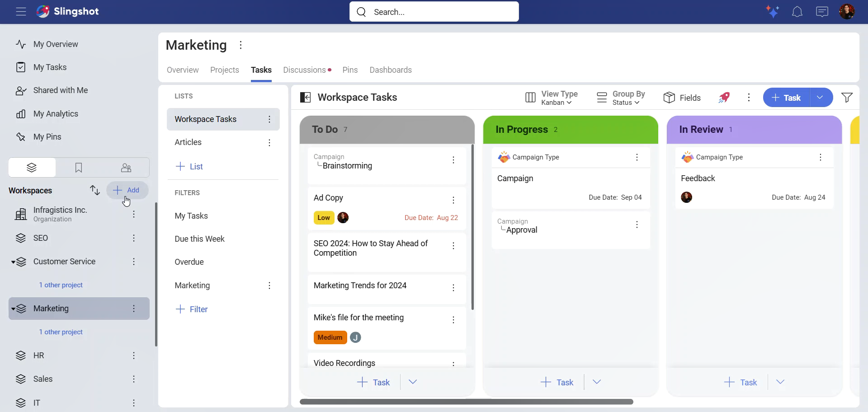The height and width of the screenshot is (412, 868).
Task: Open options for Ad Copy card
Action: point(453,200)
